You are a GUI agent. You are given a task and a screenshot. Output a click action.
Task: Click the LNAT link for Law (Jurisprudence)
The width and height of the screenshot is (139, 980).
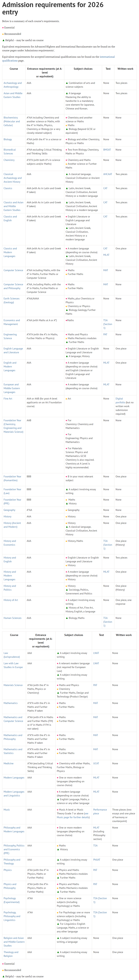click(x=96, y=653)
